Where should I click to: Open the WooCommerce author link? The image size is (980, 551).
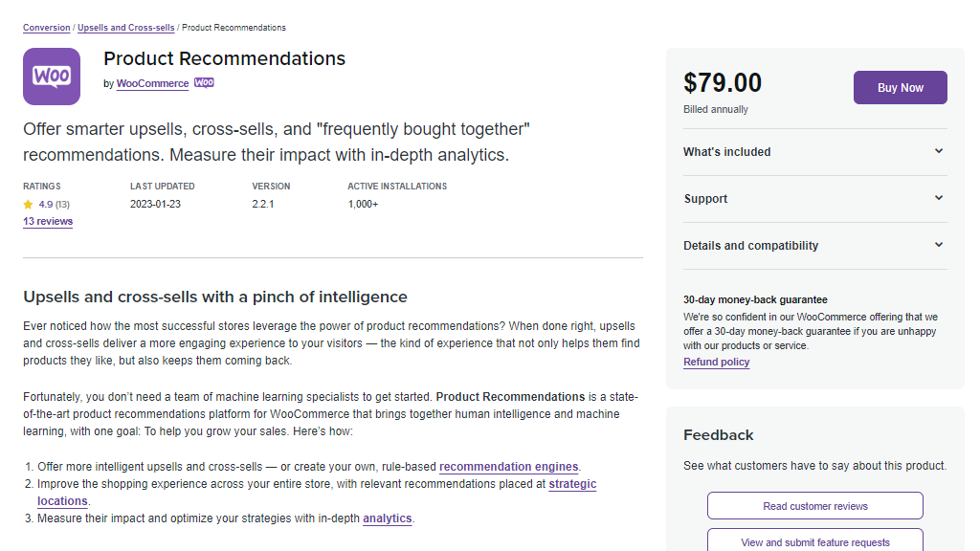point(152,83)
